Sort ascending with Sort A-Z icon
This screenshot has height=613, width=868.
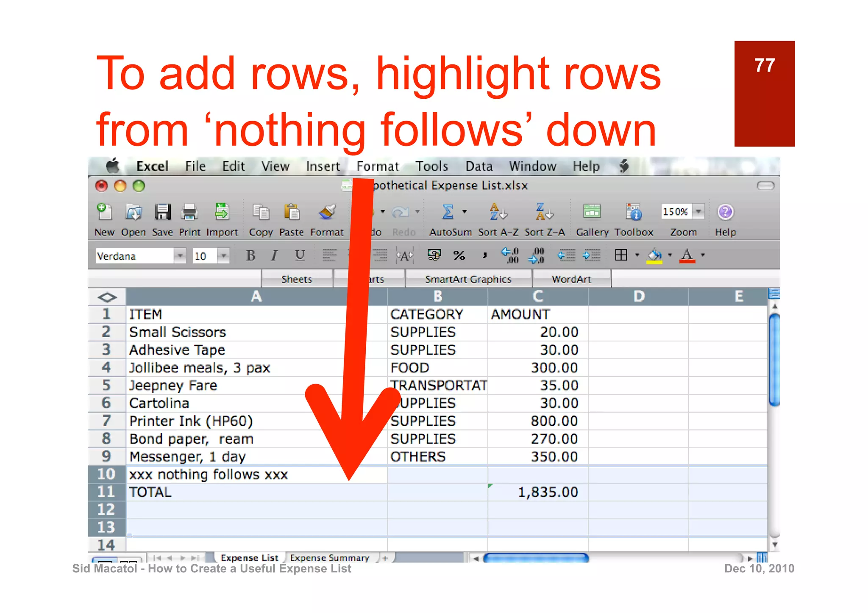pyautogui.click(x=498, y=211)
